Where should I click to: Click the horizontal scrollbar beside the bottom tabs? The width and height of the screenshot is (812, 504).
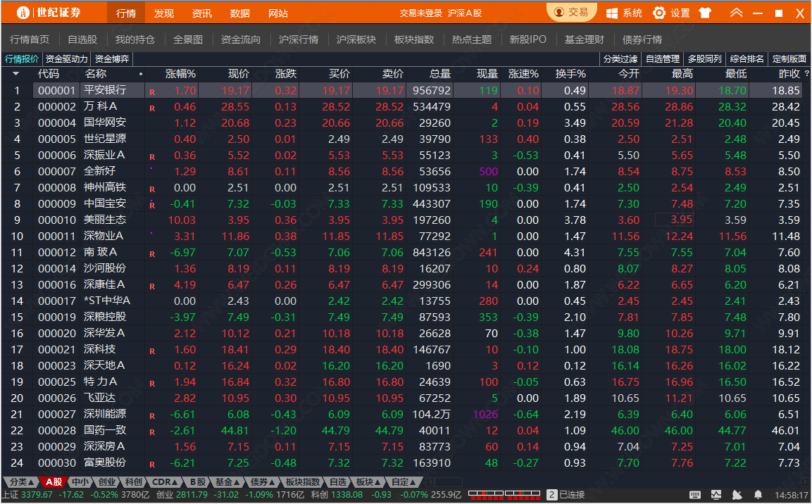tap(444, 481)
